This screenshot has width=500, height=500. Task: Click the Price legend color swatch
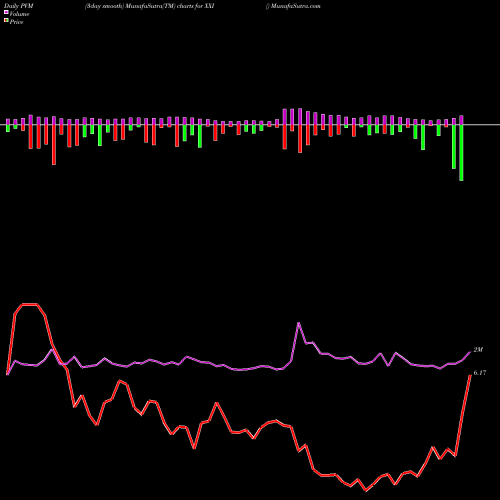point(6,21)
